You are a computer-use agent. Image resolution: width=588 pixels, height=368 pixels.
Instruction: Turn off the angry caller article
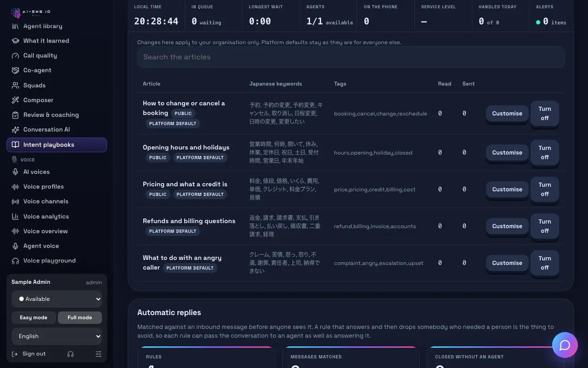pos(545,263)
